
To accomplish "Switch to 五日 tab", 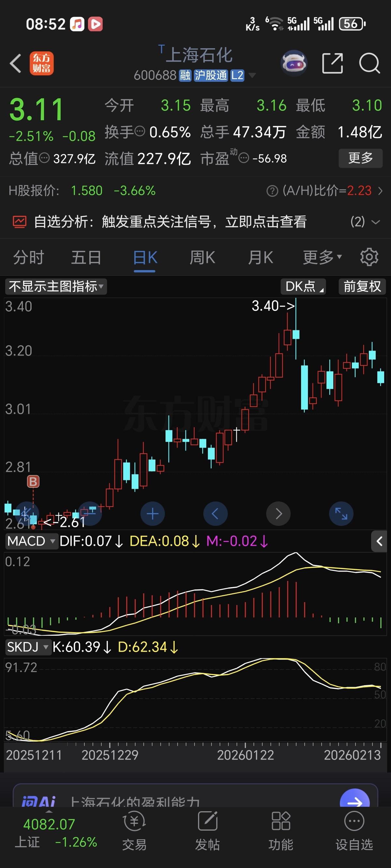I will [86, 257].
